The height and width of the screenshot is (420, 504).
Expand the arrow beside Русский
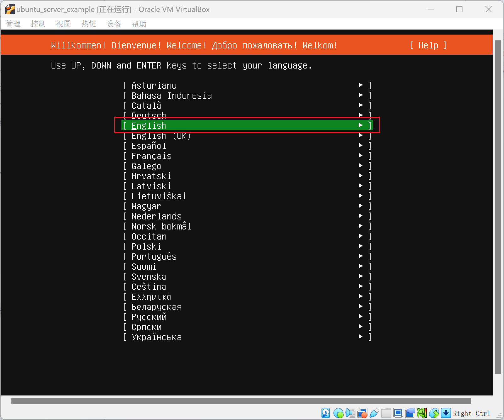(361, 317)
